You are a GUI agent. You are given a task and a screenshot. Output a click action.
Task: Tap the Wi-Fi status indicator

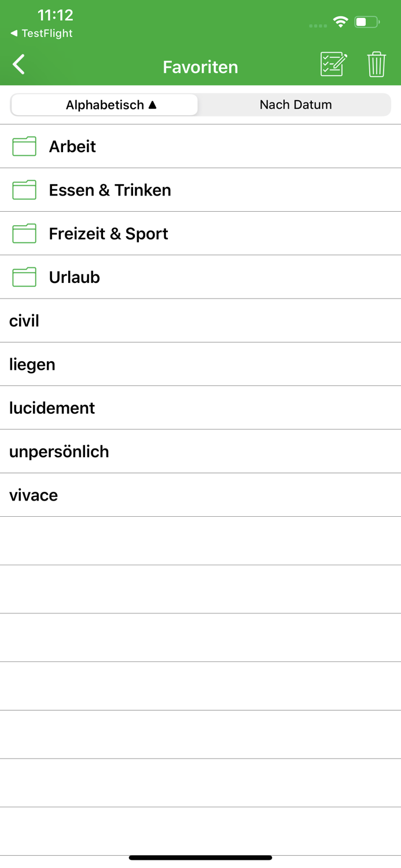point(340,21)
